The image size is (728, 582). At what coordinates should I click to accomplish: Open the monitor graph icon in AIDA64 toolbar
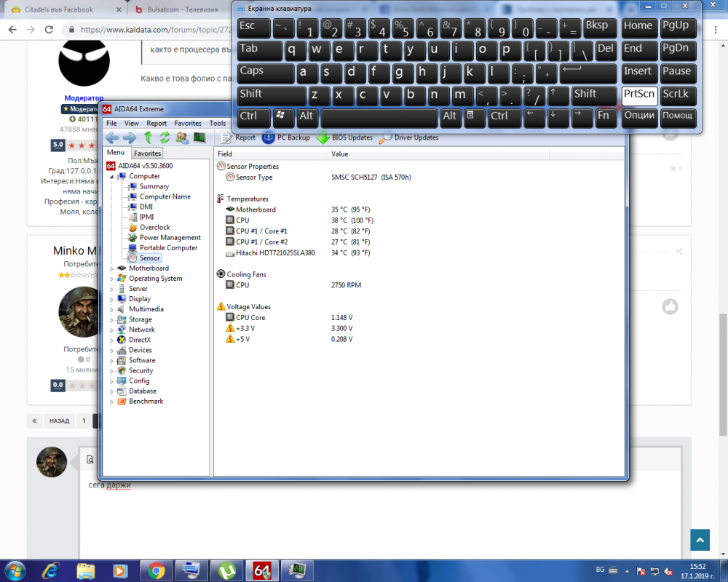(x=199, y=137)
